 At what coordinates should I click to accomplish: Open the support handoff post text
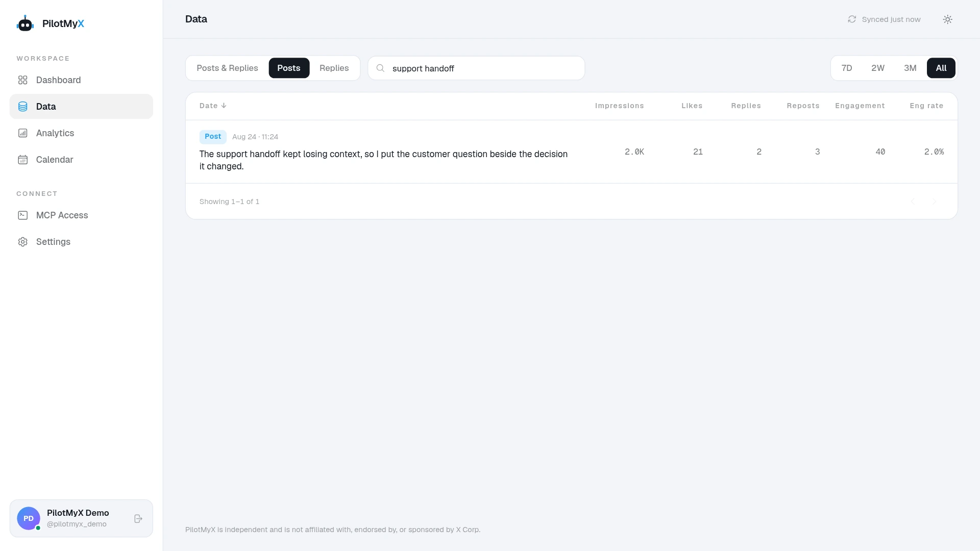[x=383, y=160]
